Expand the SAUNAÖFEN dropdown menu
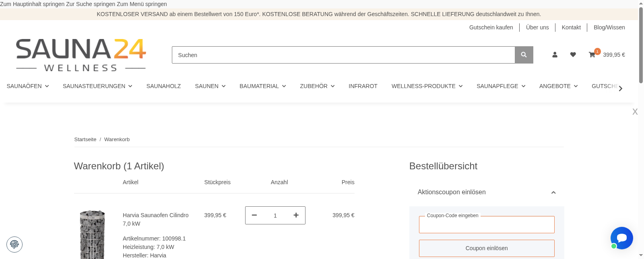The image size is (644, 259). pos(27,86)
